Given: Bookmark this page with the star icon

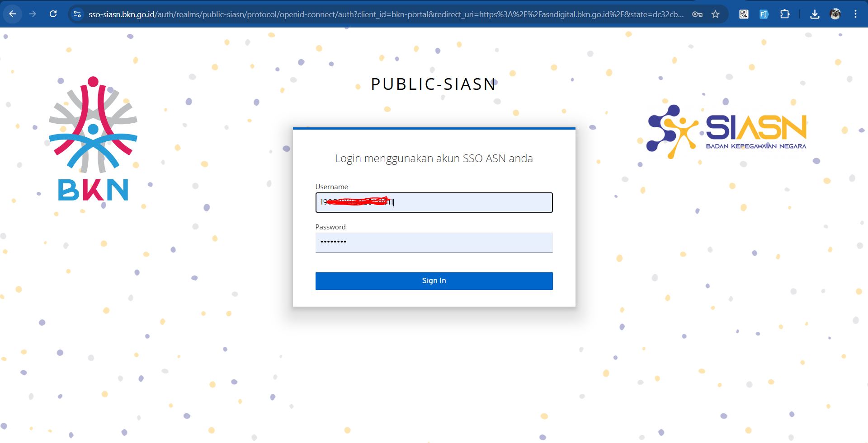Looking at the screenshot, I should coord(715,14).
